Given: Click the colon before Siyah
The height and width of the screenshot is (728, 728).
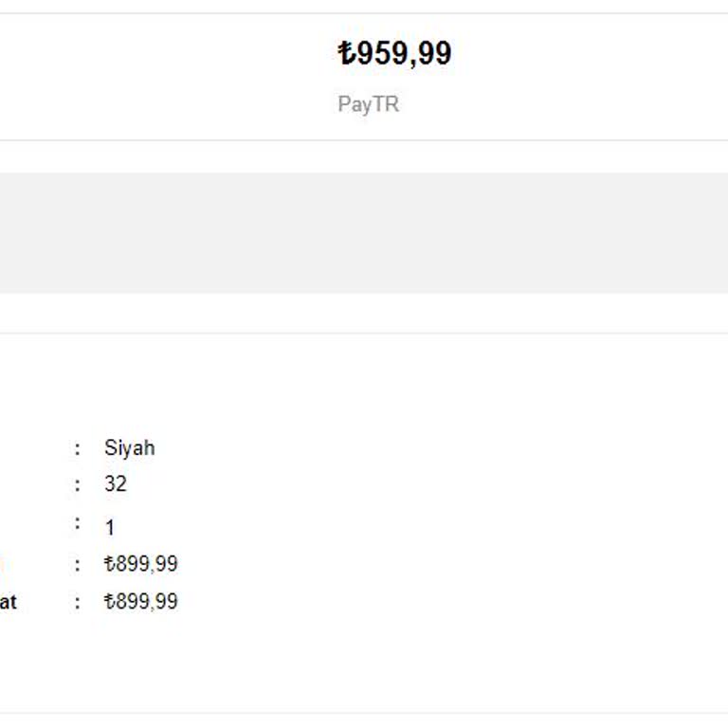Looking at the screenshot, I should point(77,448).
